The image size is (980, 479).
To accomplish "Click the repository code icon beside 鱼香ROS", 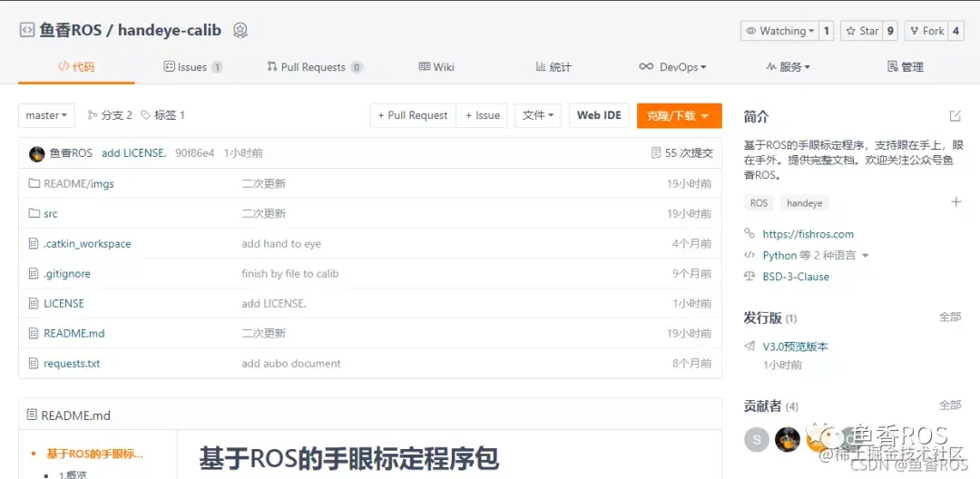I will (x=26, y=30).
